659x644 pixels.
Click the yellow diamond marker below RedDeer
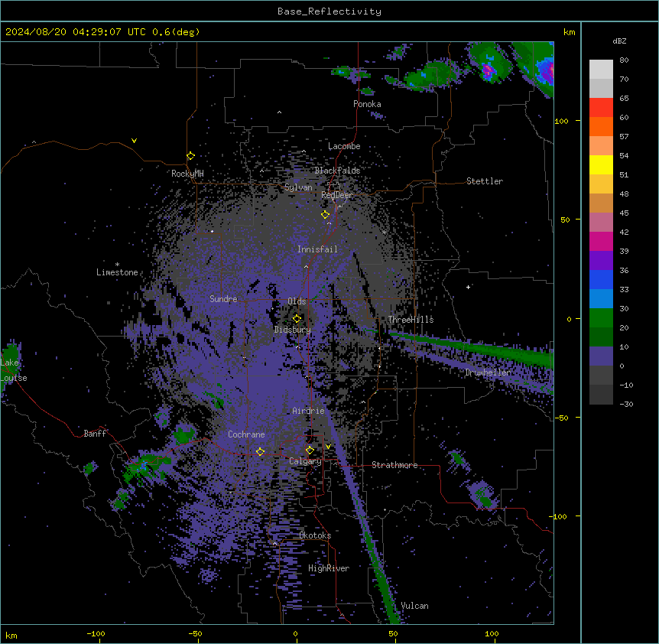pyautogui.click(x=325, y=214)
